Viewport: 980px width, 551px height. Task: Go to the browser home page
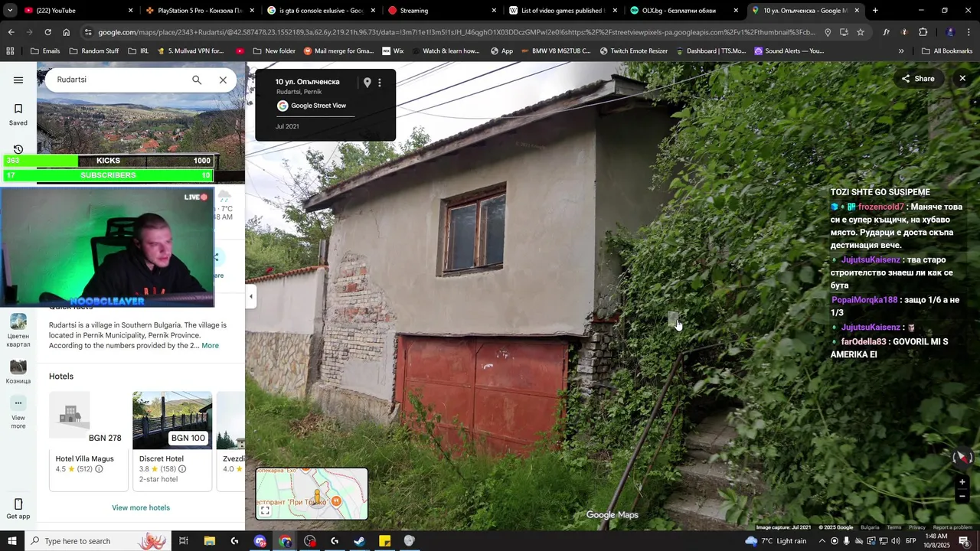click(x=66, y=32)
